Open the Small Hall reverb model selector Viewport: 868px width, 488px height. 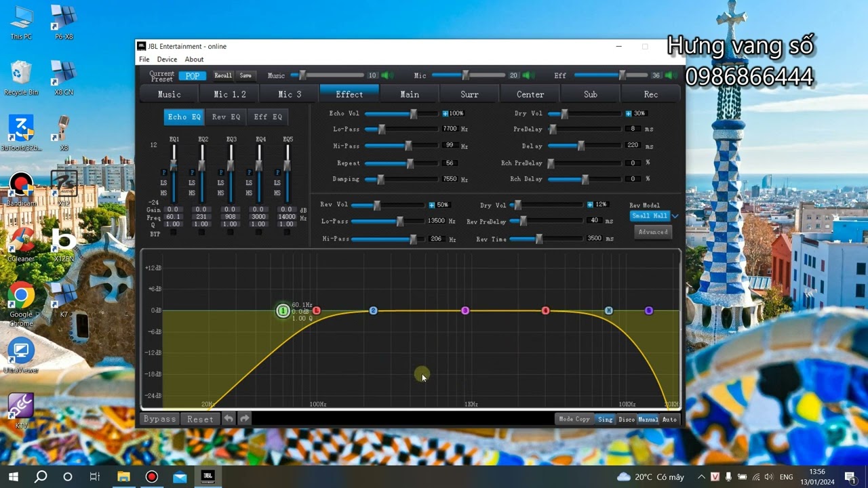(x=650, y=216)
